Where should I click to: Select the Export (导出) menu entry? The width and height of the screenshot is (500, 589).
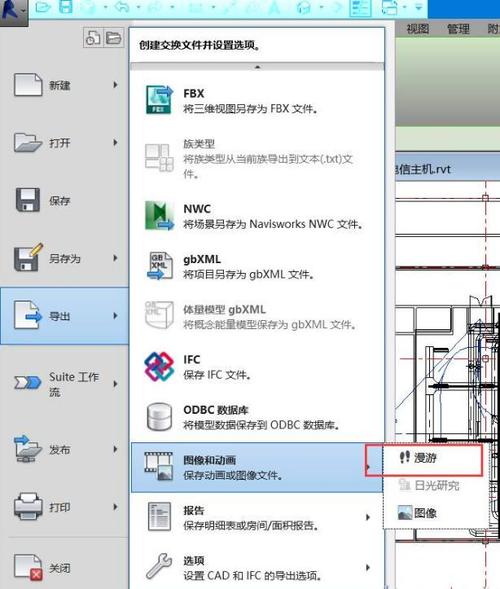pyautogui.click(x=64, y=316)
